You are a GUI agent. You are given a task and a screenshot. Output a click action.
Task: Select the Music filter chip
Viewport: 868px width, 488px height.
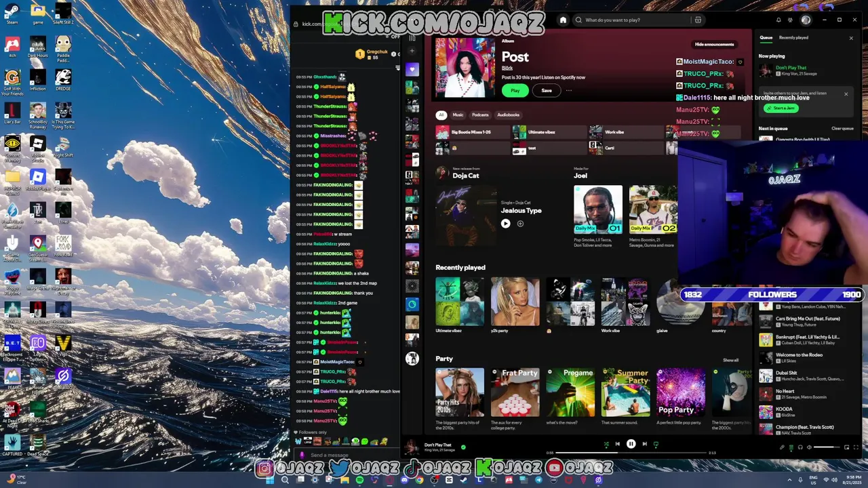point(458,115)
